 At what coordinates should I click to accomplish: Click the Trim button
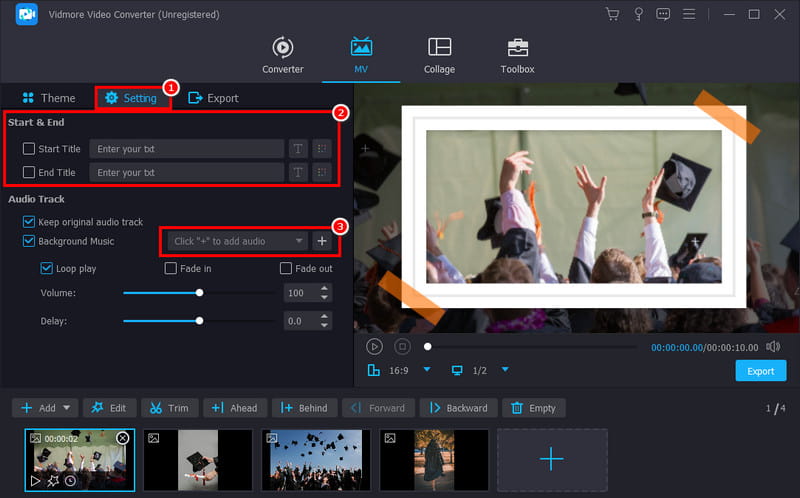click(x=170, y=408)
